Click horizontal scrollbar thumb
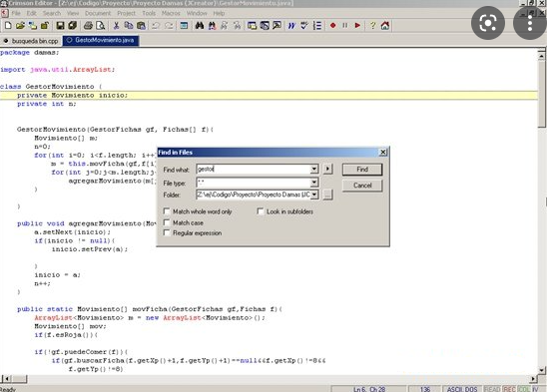The width and height of the screenshot is (547, 392). tap(19, 379)
